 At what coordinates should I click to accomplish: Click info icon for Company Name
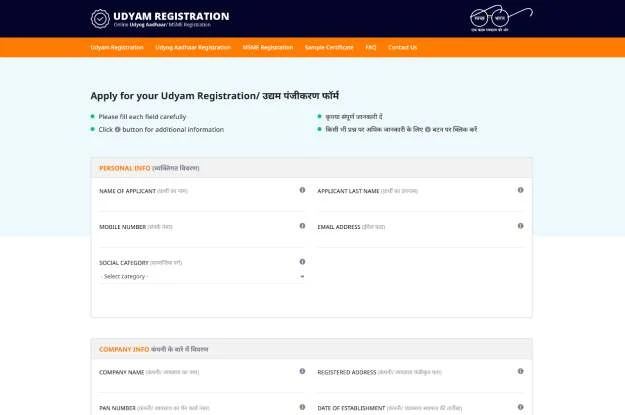[302, 371]
